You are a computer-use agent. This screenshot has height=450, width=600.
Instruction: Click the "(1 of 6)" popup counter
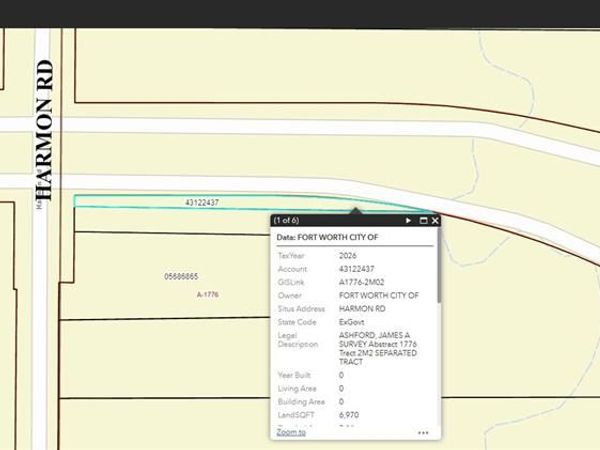tap(286, 220)
